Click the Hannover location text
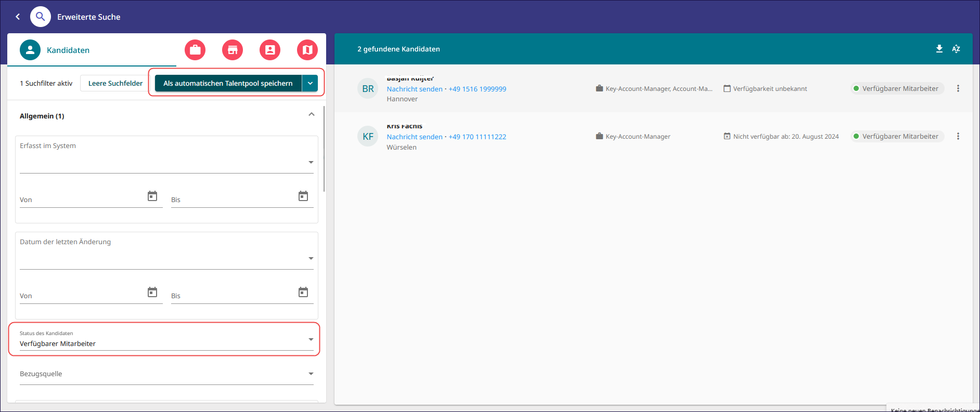 pyautogui.click(x=402, y=99)
